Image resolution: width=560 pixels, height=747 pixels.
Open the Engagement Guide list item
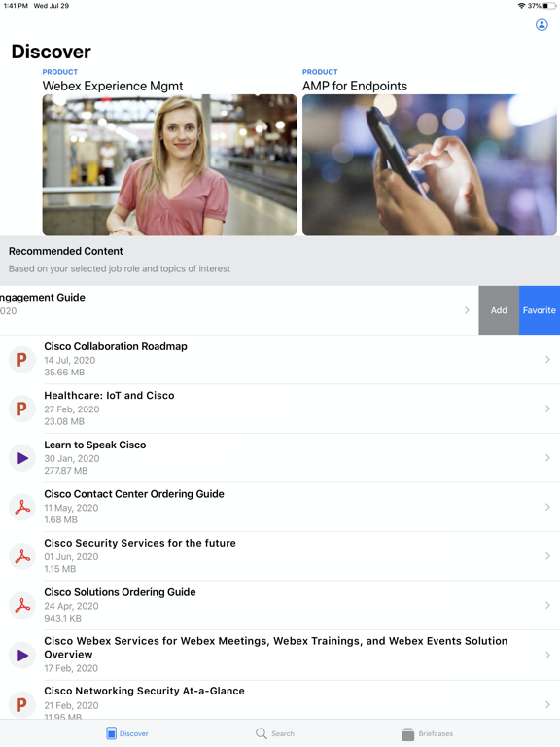coord(239,310)
